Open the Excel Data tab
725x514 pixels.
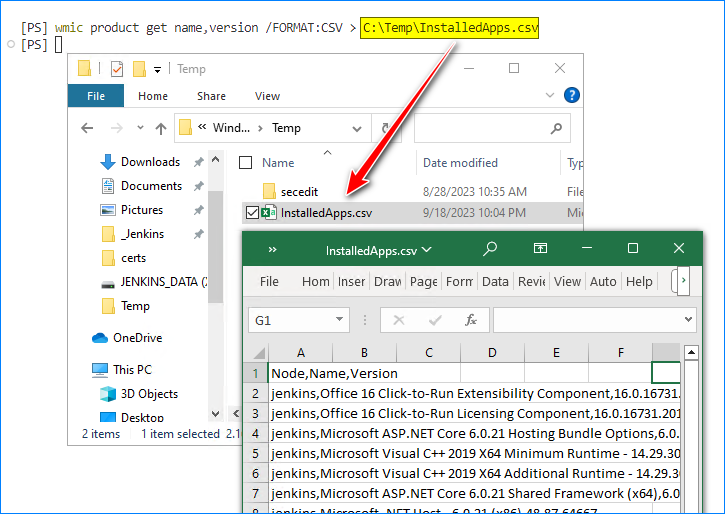pos(495,281)
